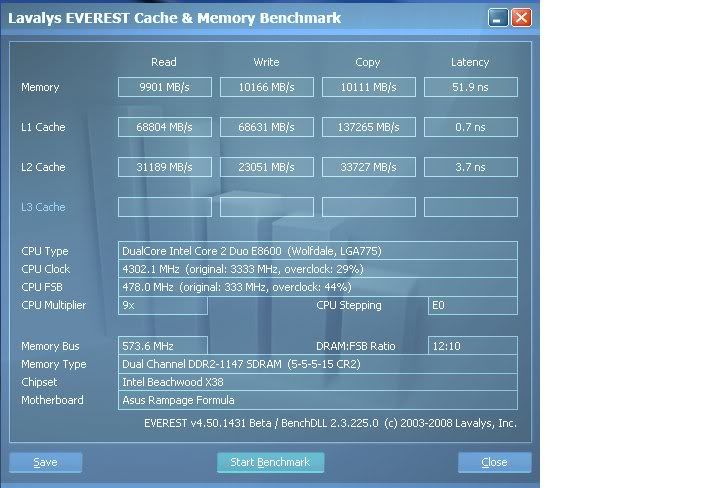Click the empty L3 Cache Latency box
This screenshot has width=720, height=488.
click(x=471, y=207)
